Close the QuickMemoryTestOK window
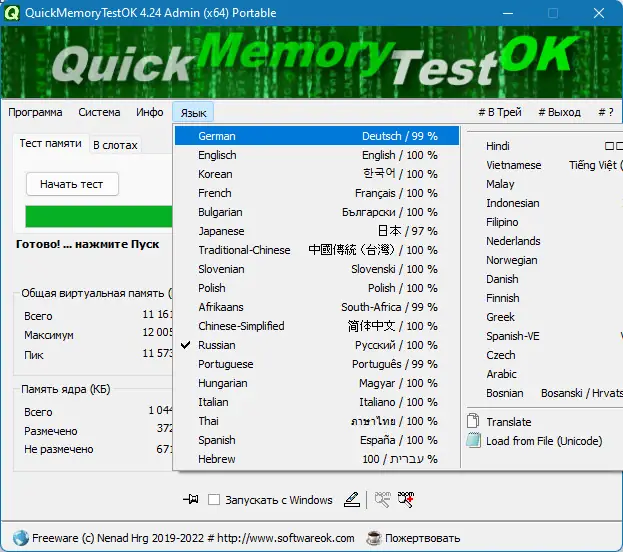 point(599,13)
